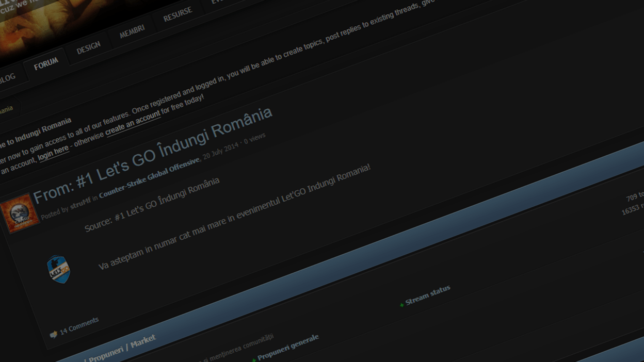Screen dimensions: 644x362
Task: Open the 14 Comments link
Action: tap(79, 326)
